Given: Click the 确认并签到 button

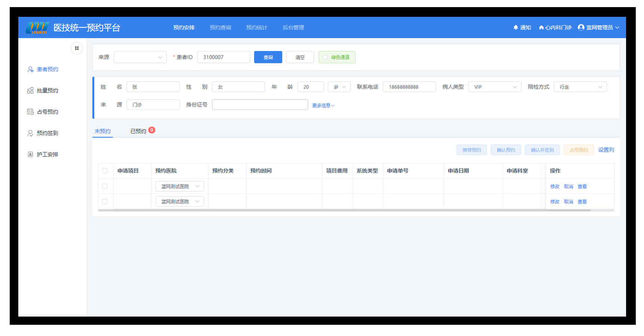Looking at the screenshot, I should click(x=542, y=150).
